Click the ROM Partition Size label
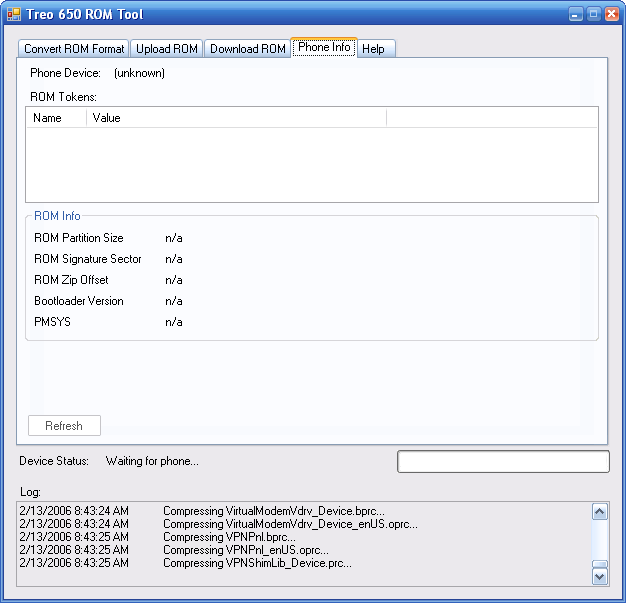The image size is (626, 603). pos(79,238)
